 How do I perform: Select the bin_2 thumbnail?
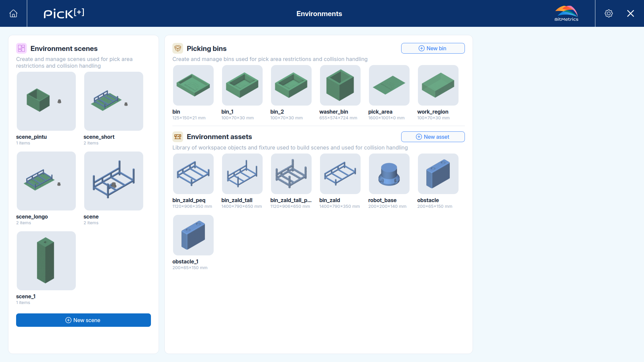point(291,85)
